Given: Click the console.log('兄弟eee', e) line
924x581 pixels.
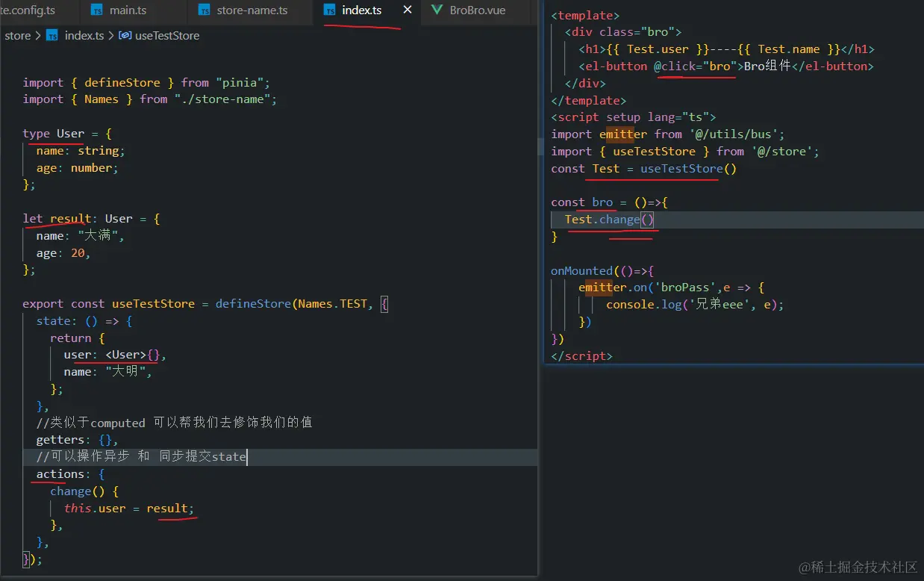Looking at the screenshot, I should pos(695,305).
